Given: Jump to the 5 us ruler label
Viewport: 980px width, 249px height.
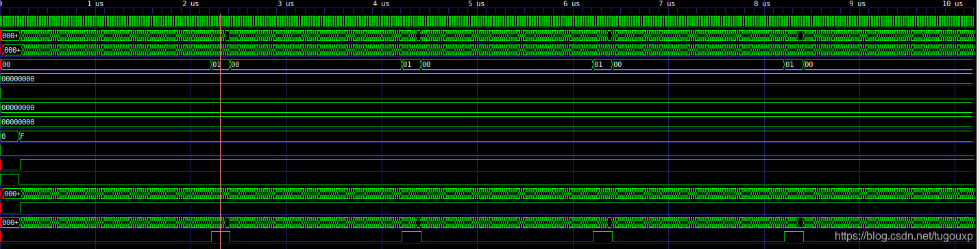Looking at the screenshot, I should pos(476,4).
